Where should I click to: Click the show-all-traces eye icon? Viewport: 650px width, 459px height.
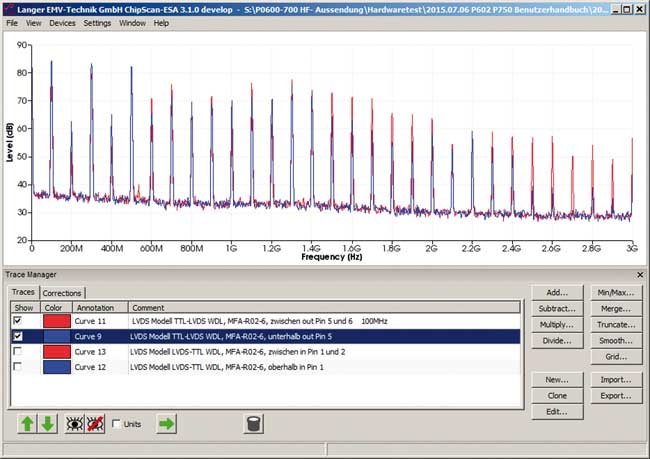tap(73, 424)
